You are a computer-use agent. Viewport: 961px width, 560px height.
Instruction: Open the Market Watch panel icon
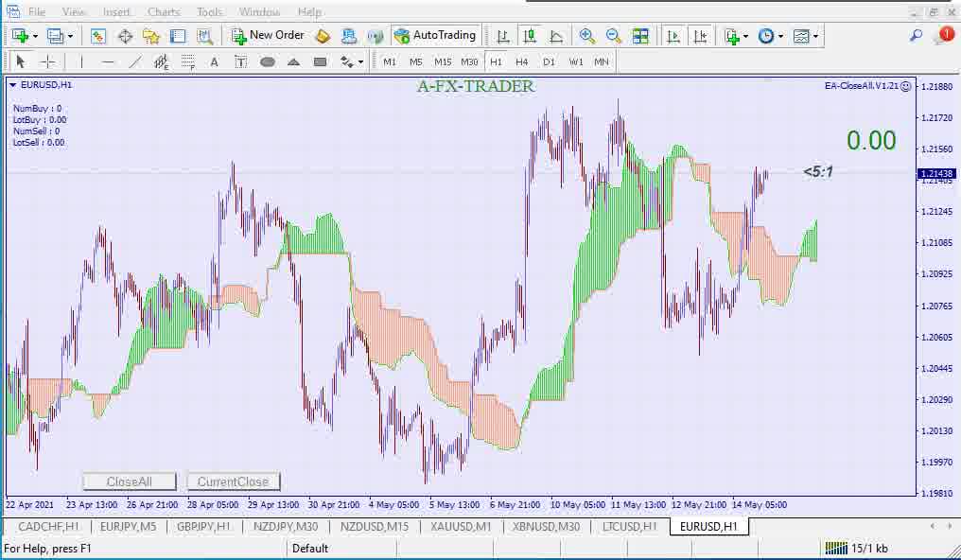(x=98, y=36)
